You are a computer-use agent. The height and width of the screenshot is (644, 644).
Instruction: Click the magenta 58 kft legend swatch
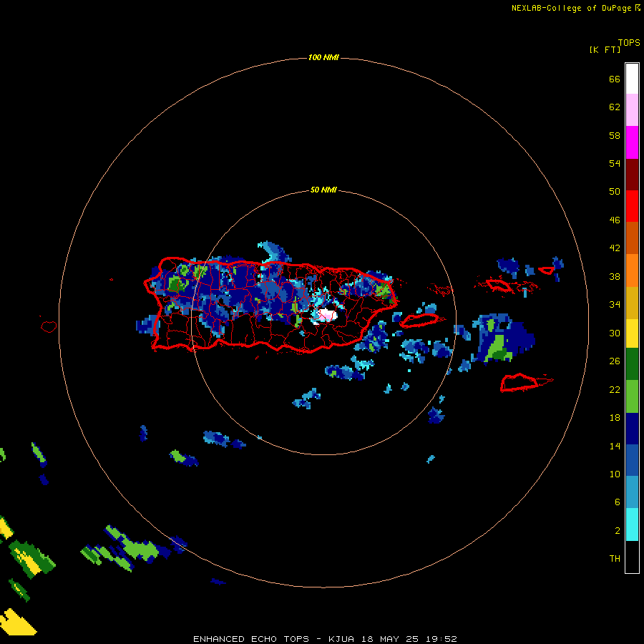click(x=632, y=142)
